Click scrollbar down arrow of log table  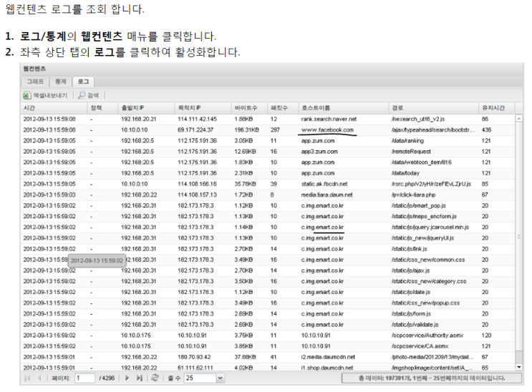coord(519,367)
